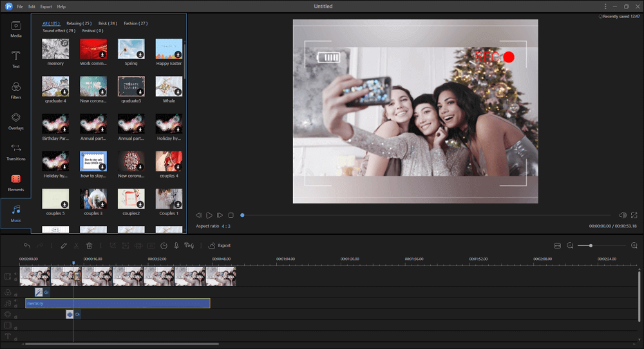This screenshot has height=349, width=644.
Task: Mute the video track speaker icon
Action: 15,274
